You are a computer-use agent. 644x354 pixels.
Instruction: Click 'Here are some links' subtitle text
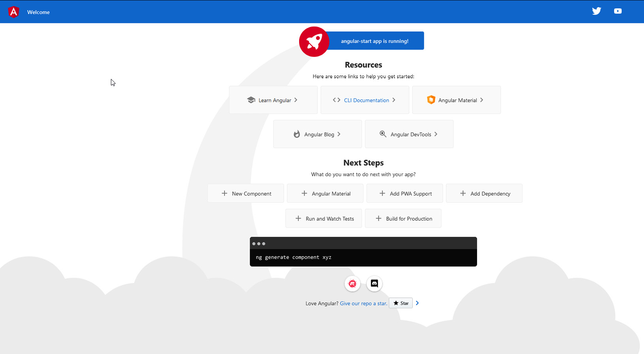click(363, 76)
